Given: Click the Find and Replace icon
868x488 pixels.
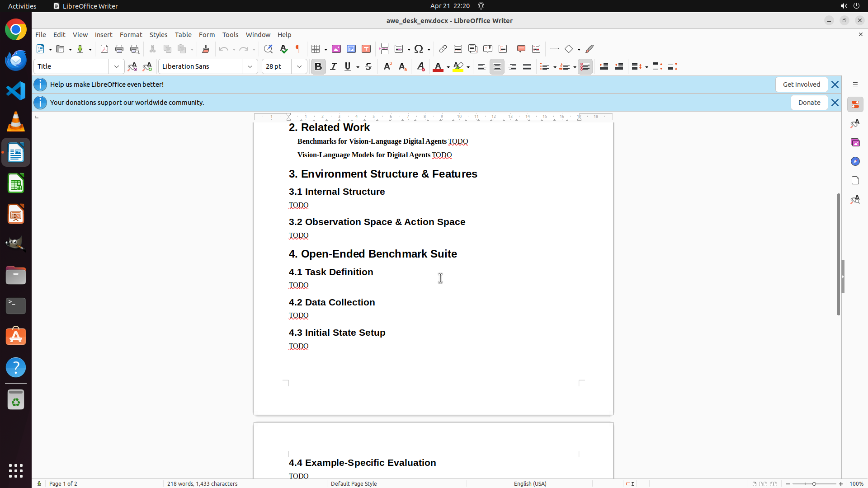Looking at the screenshot, I should (268, 49).
